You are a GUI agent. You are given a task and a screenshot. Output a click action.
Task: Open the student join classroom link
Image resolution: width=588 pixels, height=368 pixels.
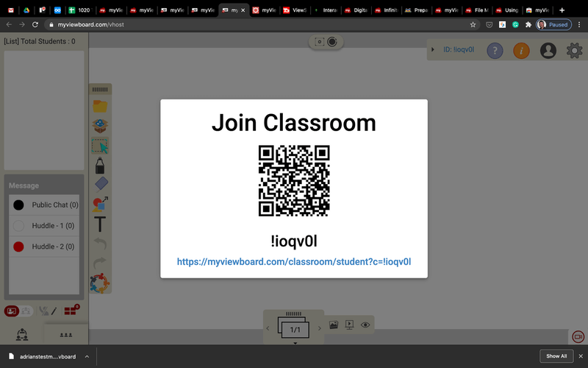click(x=294, y=262)
